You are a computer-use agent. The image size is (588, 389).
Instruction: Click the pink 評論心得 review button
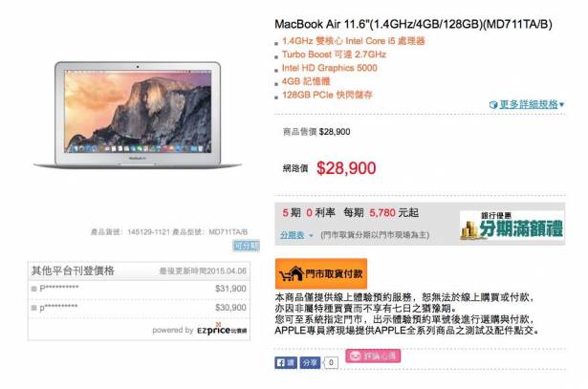[x=373, y=356]
